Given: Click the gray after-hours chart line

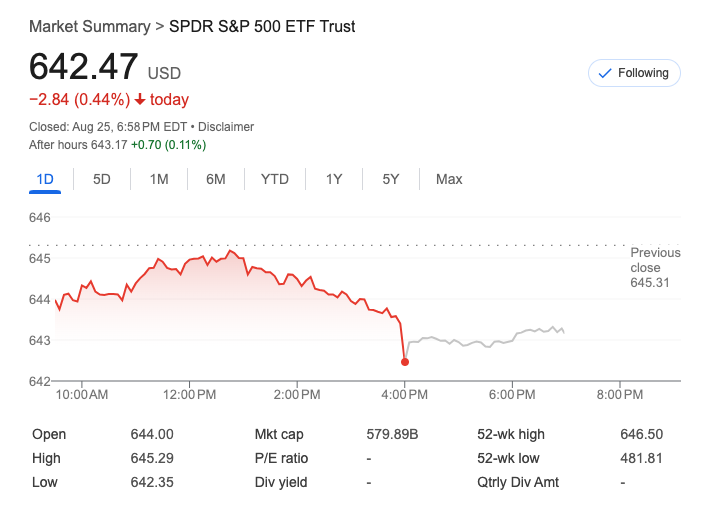Looking at the screenshot, I should 480,342.
